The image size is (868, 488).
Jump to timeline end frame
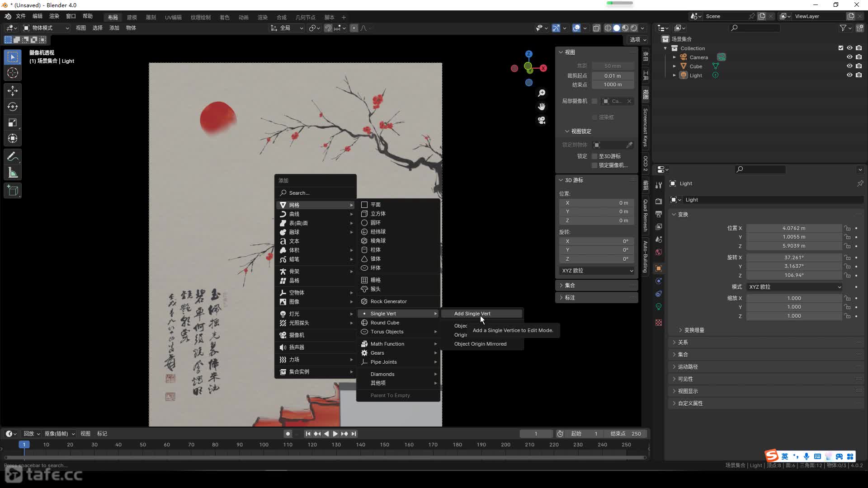click(354, 434)
